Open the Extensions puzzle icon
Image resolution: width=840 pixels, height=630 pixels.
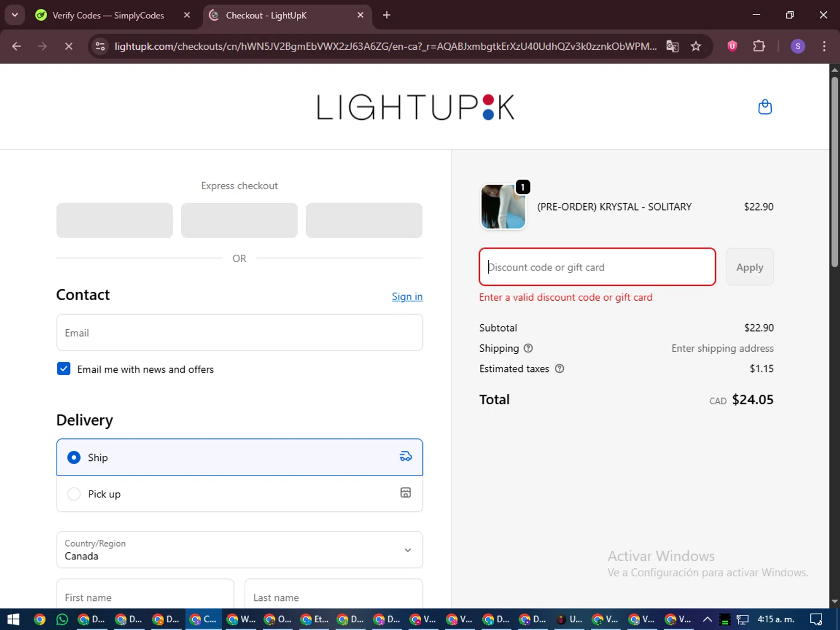tap(759, 46)
